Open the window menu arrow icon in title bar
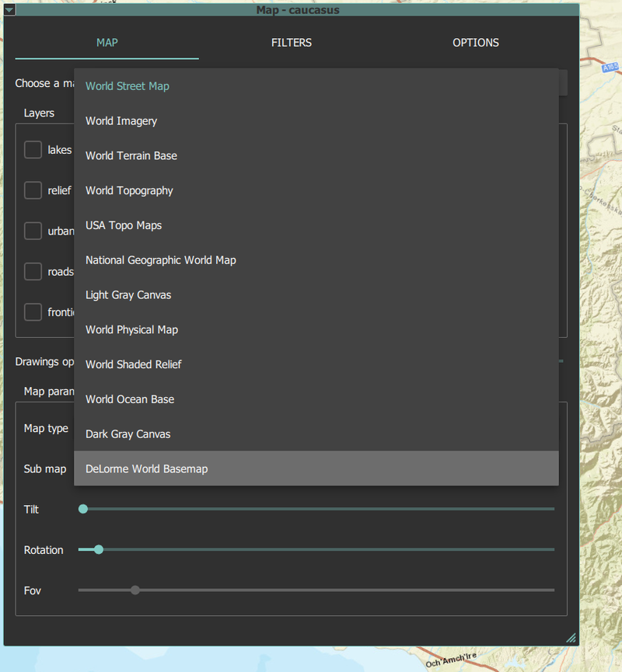 9,10
